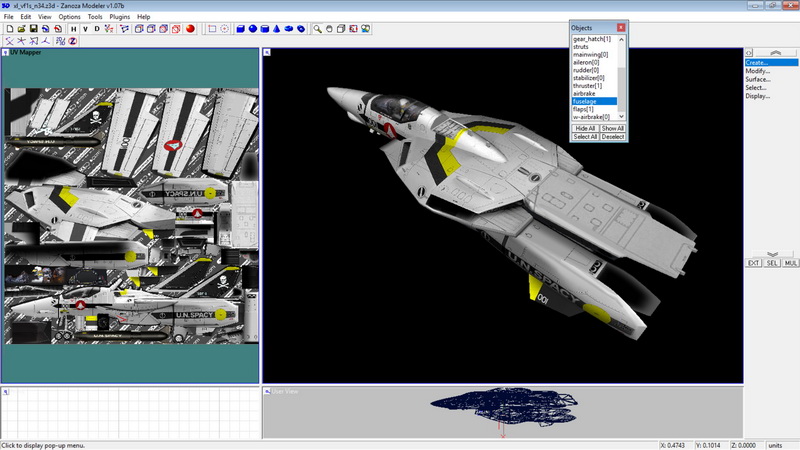Click the Hide All button

585,129
